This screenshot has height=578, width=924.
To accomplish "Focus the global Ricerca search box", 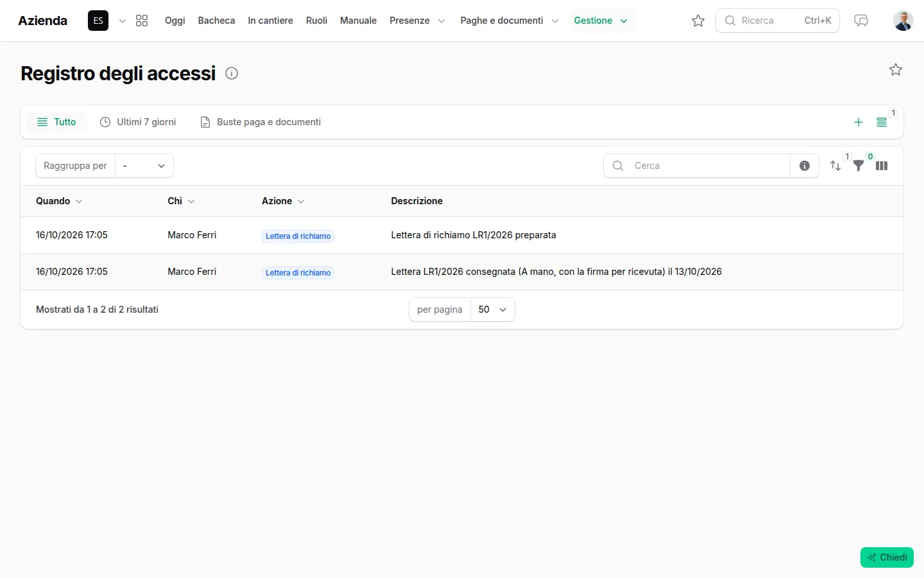I will [x=778, y=21].
